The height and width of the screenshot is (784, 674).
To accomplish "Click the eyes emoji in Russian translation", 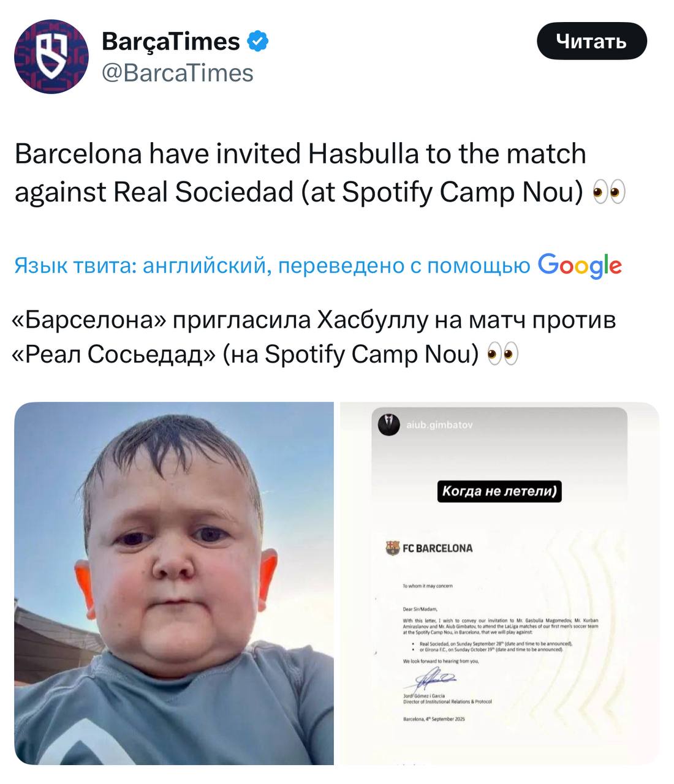I will click(502, 354).
